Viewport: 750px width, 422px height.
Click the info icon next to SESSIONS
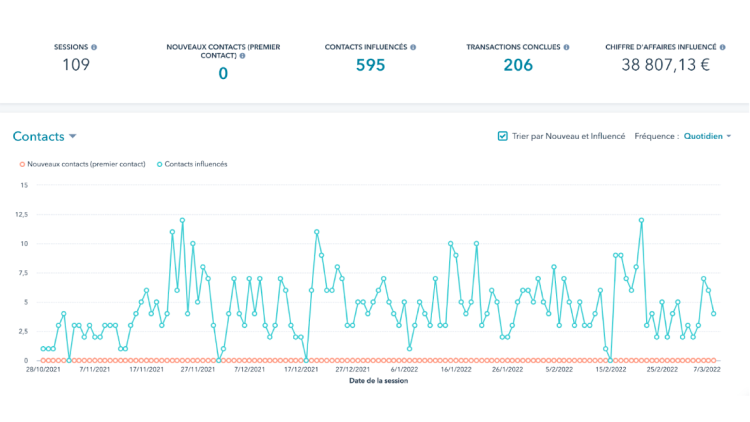pyautogui.click(x=94, y=47)
